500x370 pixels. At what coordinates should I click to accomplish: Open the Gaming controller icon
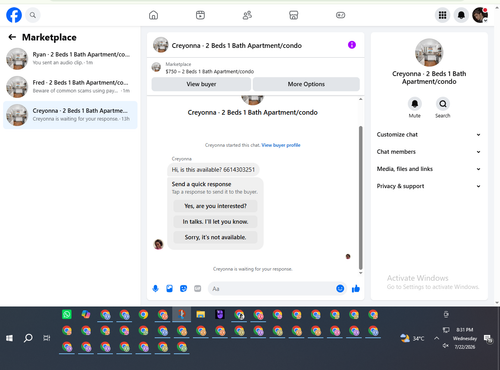tap(340, 15)
